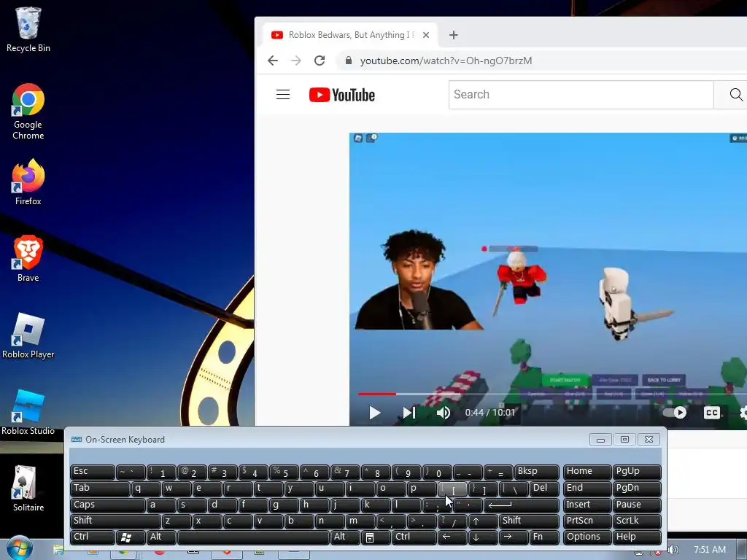
Task: Play the YouTube video
Action: pyautogui.click(x=374, y=413)
